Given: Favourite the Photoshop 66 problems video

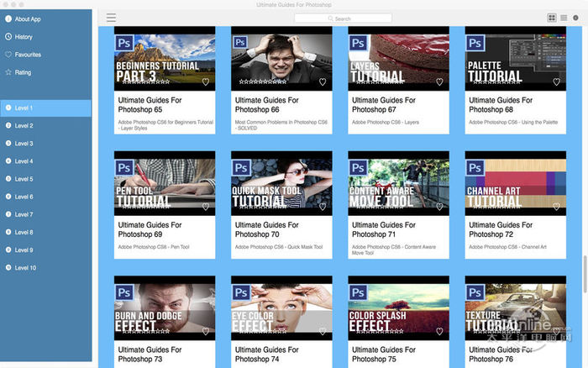Looking at the screenshot, I should tap(323, 81).
